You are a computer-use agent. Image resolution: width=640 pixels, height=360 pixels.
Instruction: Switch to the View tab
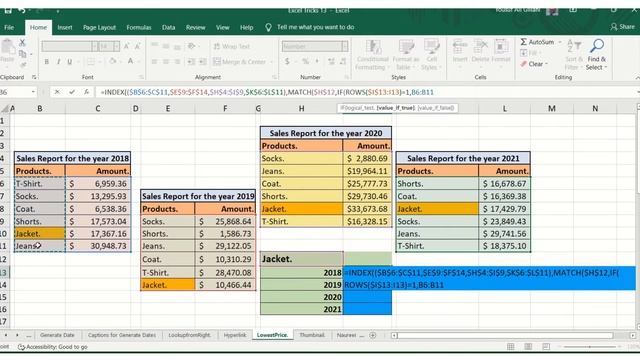tap(222, 27)
